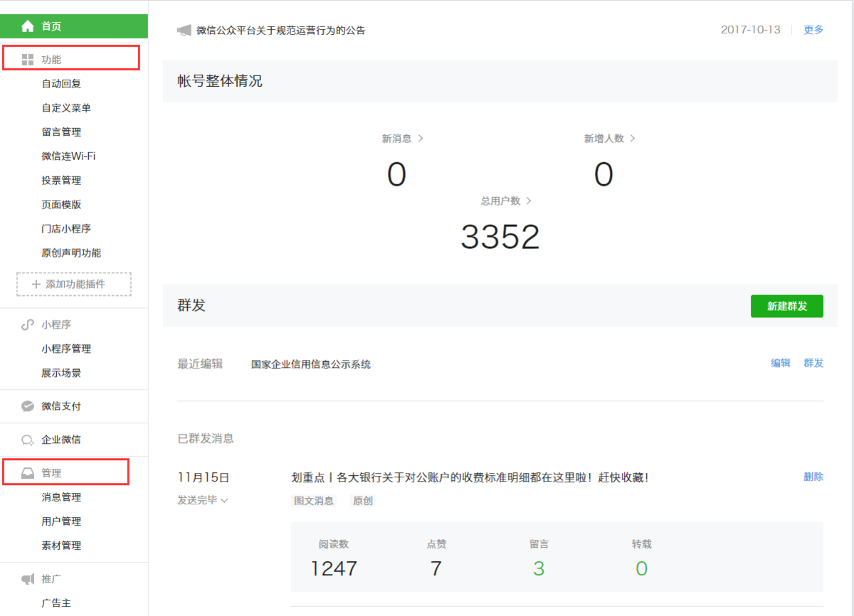Click the home icon beside 首页

point(28,26)
